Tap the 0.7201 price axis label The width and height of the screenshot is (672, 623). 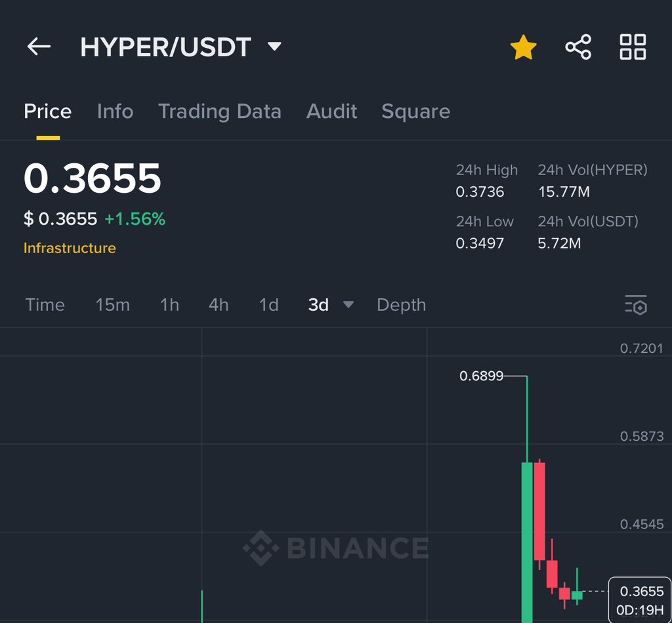point(642,348)
